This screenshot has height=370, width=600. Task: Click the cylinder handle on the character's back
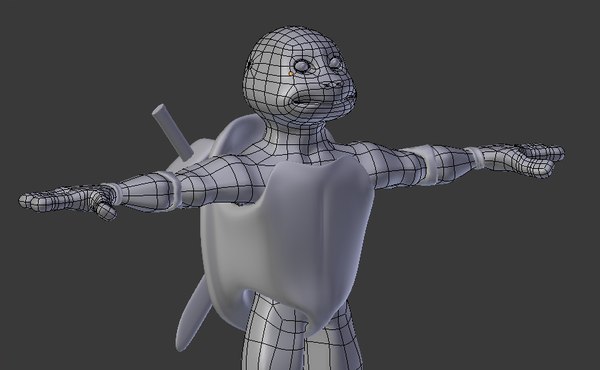click(172, 131)
